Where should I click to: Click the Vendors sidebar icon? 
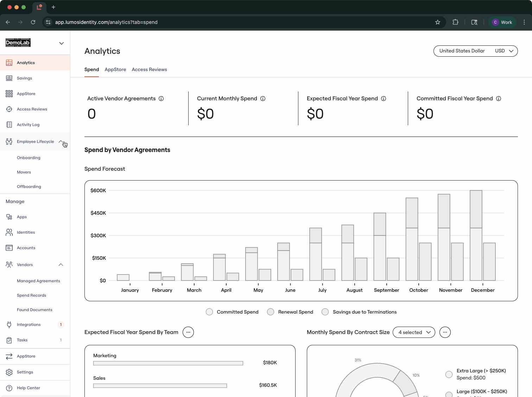pos(9,265)
